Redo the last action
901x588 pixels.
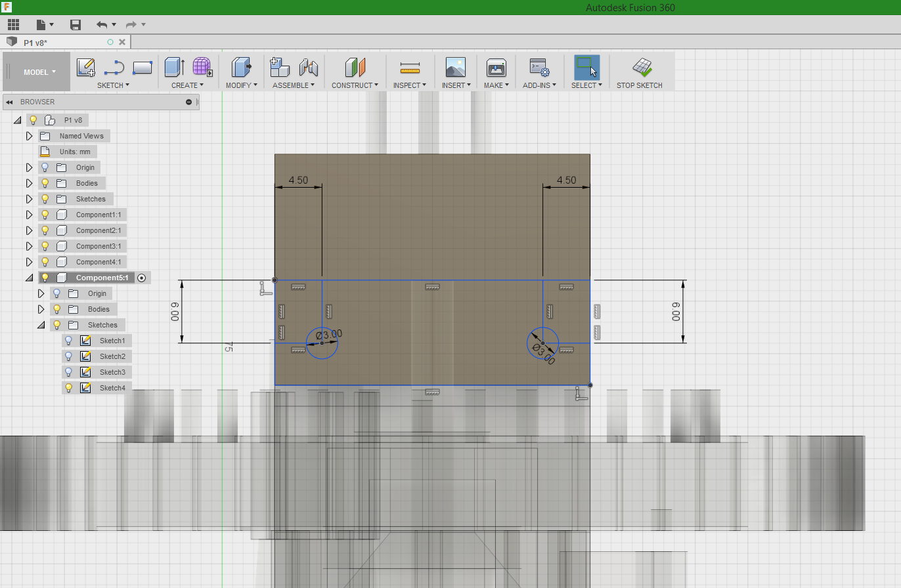coord(131,25)
